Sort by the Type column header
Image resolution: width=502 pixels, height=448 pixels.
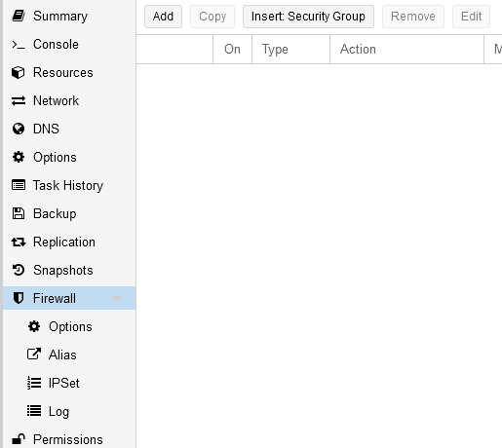pos(290,50)
